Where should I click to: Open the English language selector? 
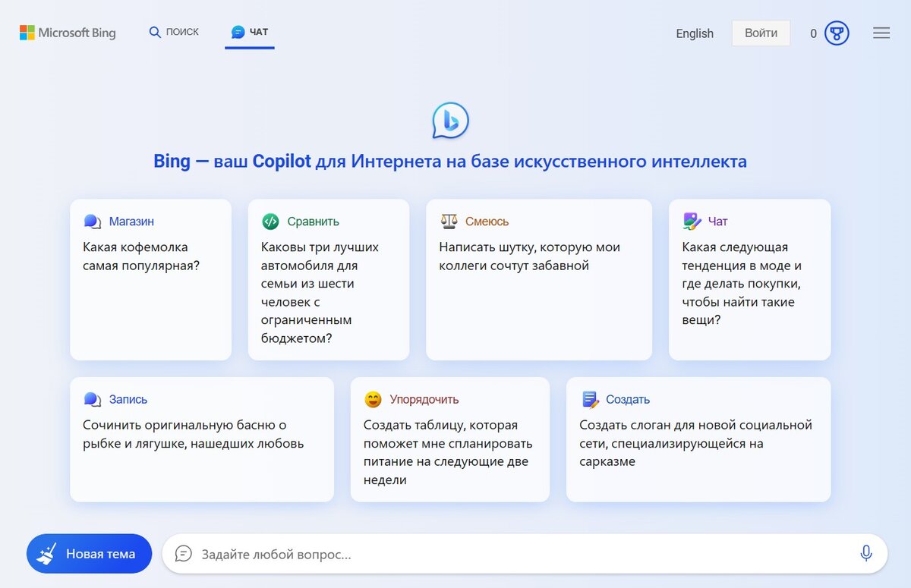click(x=694, y=33)
